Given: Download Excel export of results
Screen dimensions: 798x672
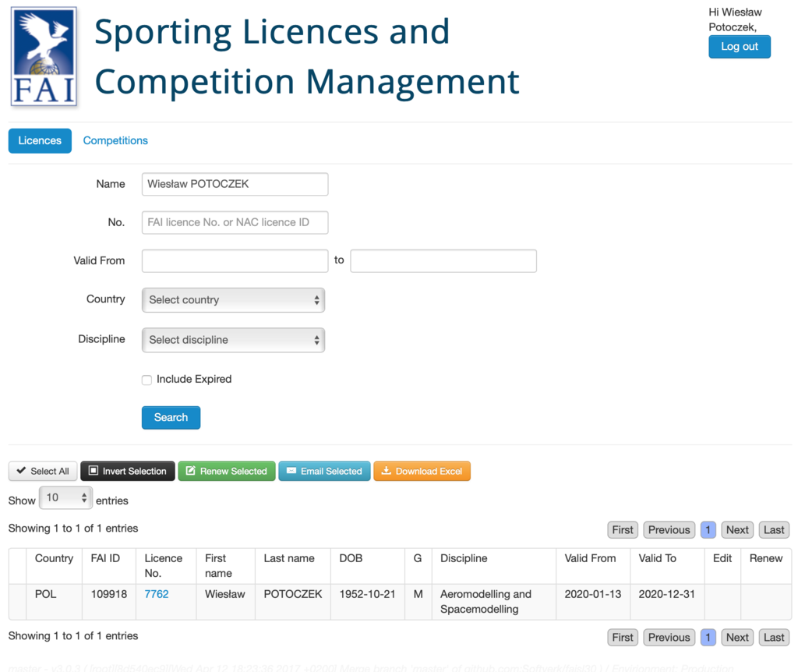Looking at the screenshot, I should coord(422,471).
